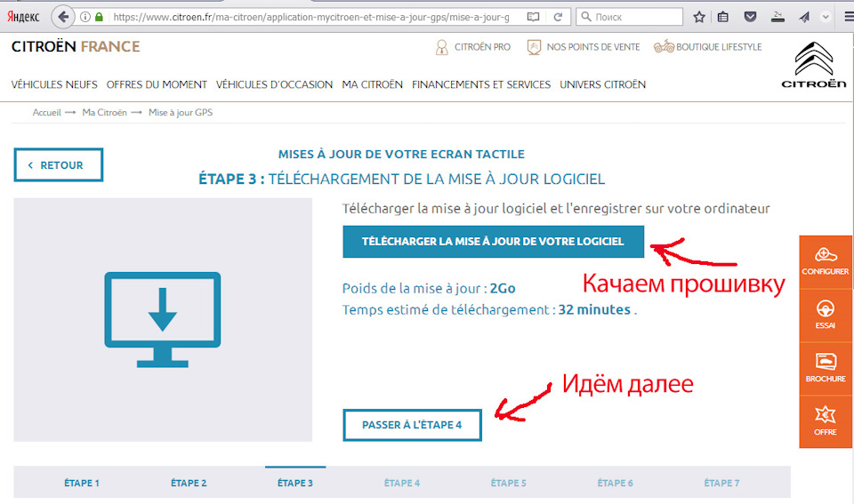Viewport: 854px width, 504px height.
Task: Open the bookmarks list icon
Action: tap(722, 17)
